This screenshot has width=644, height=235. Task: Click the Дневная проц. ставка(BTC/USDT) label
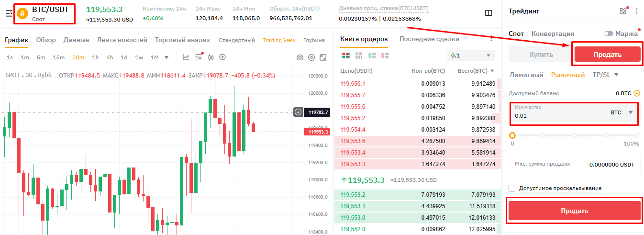384,9
